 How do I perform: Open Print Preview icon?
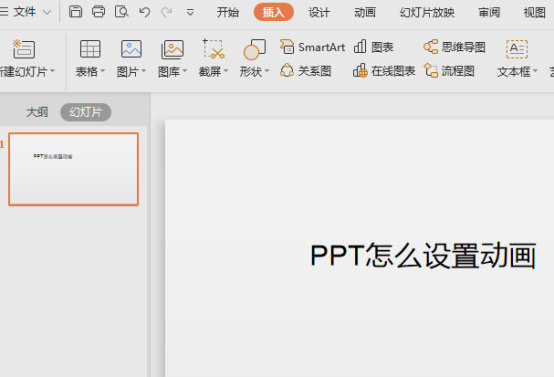pos(122,12)
